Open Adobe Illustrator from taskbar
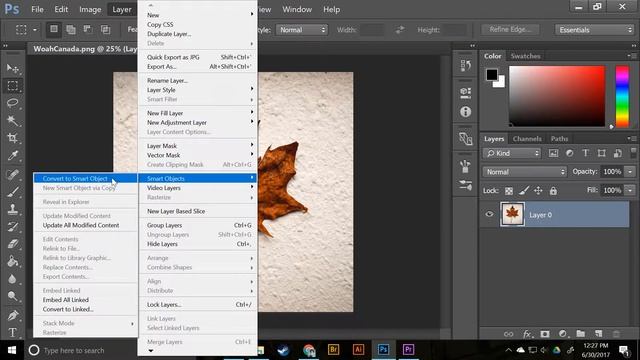The height and width of the screenshot is (360, 640). click(x=358, y=350)
